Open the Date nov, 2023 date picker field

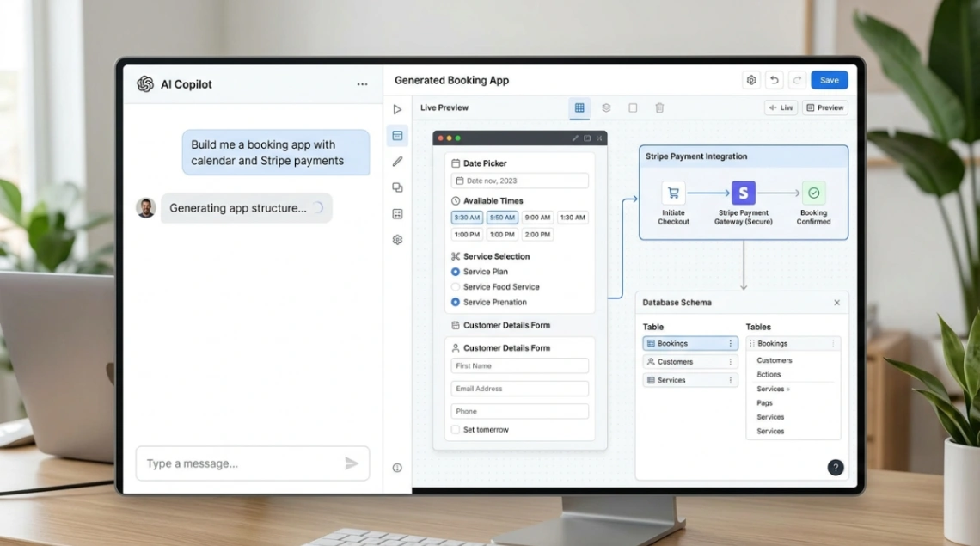point(519,181)
